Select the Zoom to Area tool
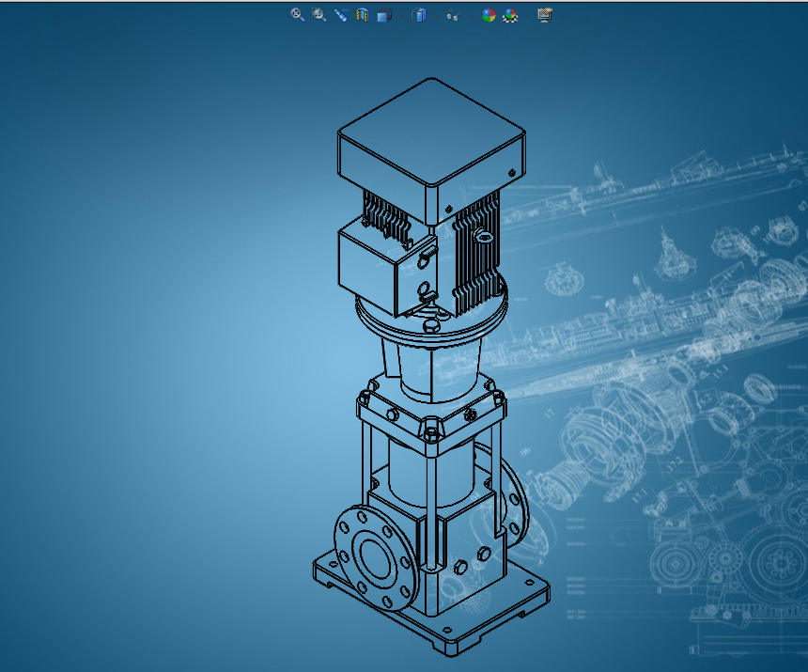This screenshot has width=808, height=672. (319, 15)
